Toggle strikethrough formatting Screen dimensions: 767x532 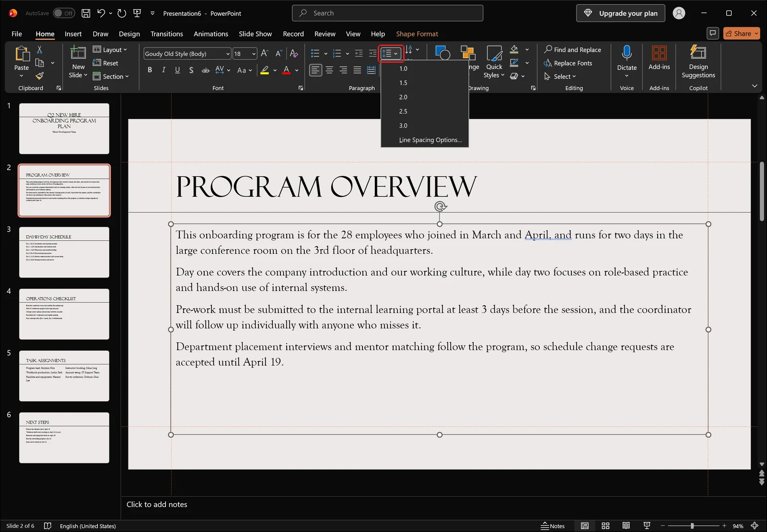(205, 70)
